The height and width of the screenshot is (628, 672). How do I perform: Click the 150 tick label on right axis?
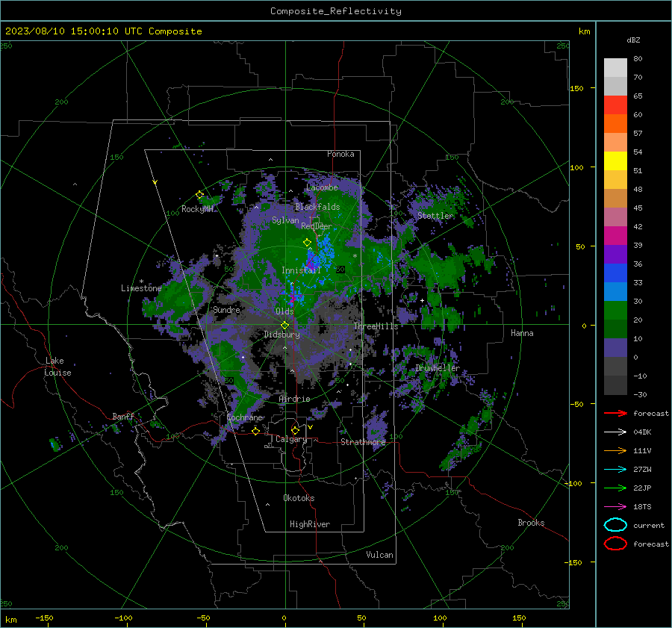point(576,88)
